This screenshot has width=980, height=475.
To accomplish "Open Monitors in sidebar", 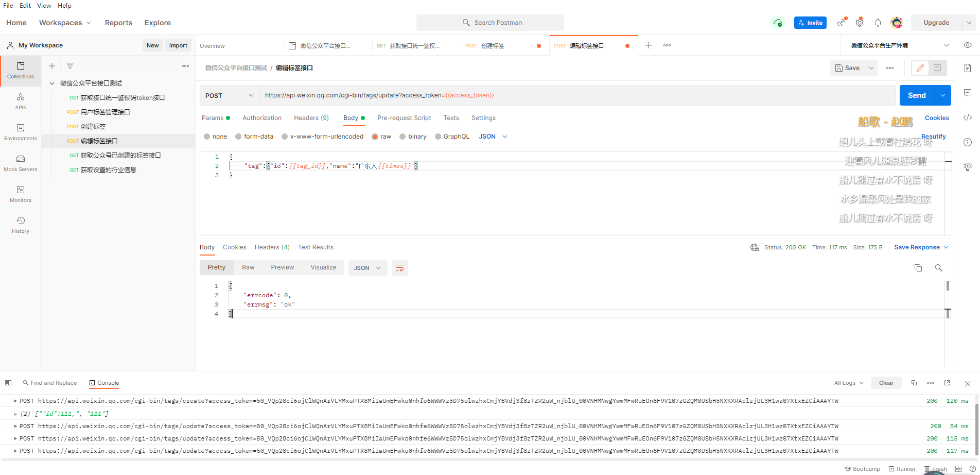I will (21, 194).
